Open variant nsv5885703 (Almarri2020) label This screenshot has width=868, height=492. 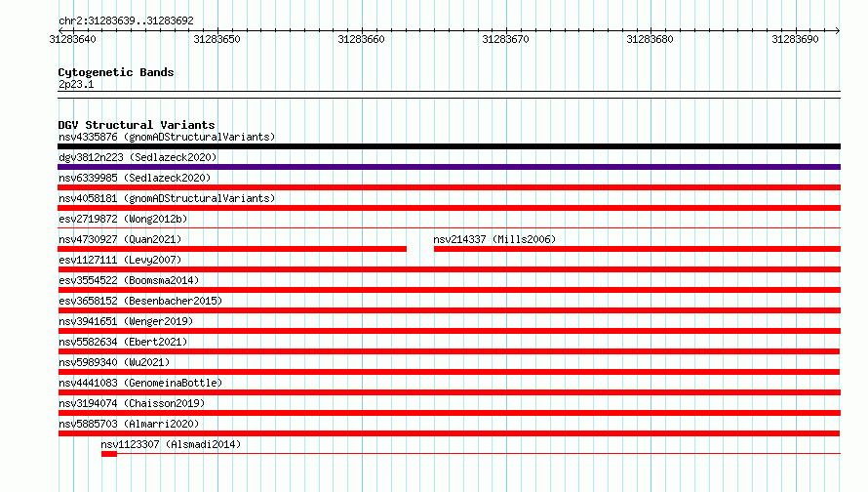pos(129,424)
